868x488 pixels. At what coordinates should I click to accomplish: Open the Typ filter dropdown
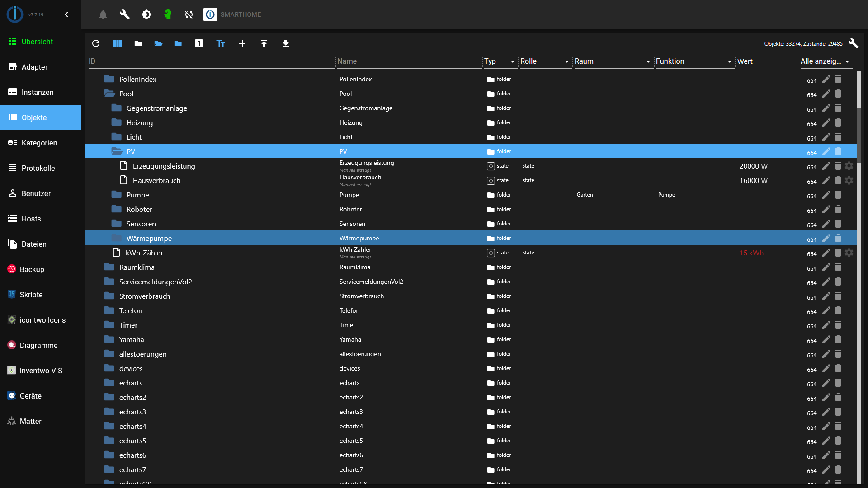(x=511, y=61)
